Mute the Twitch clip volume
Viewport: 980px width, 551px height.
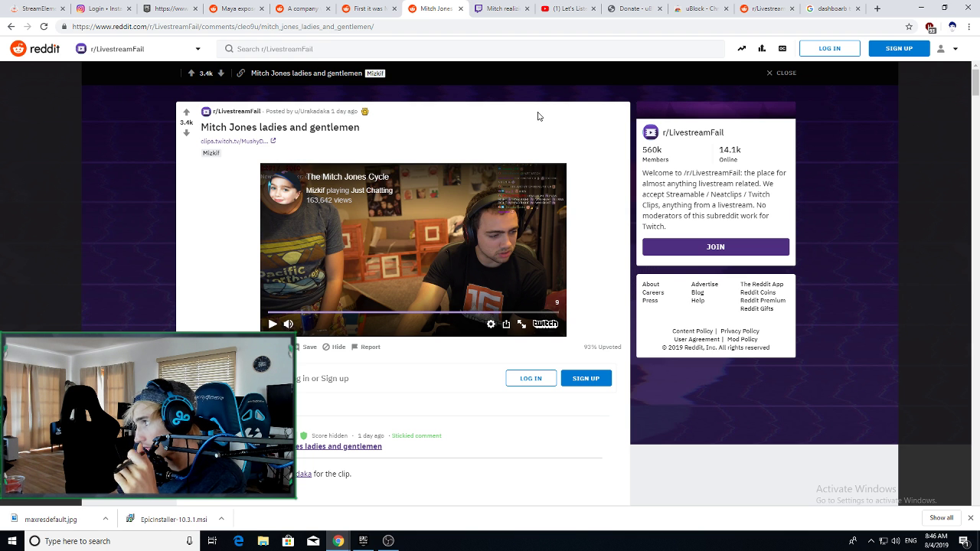click(x=289, y=324)
